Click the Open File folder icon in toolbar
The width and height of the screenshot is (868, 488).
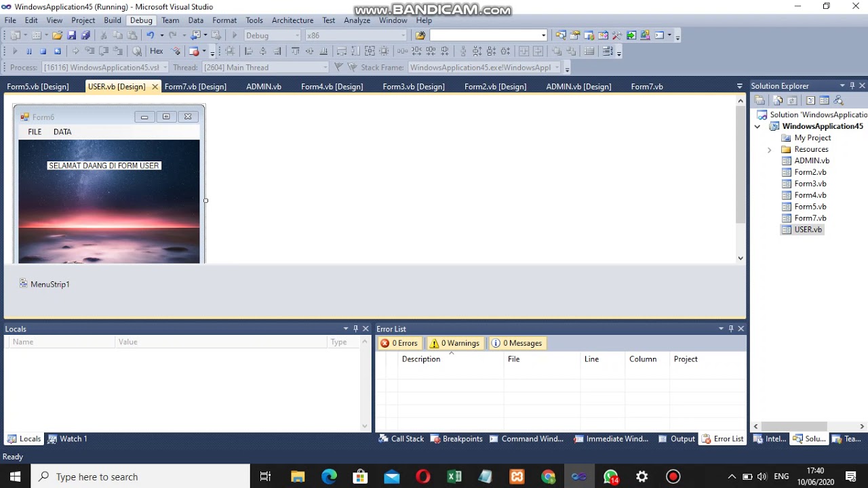tap(58, 35)
